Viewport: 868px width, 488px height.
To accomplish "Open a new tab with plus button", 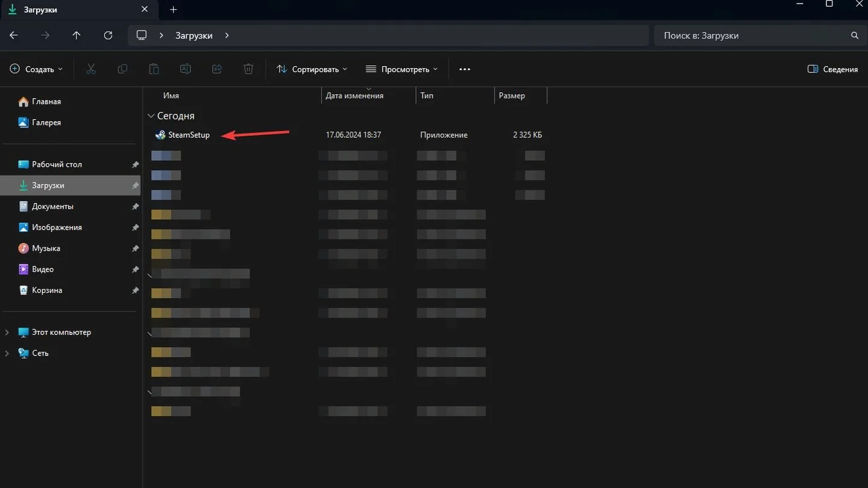I will 174,10.
